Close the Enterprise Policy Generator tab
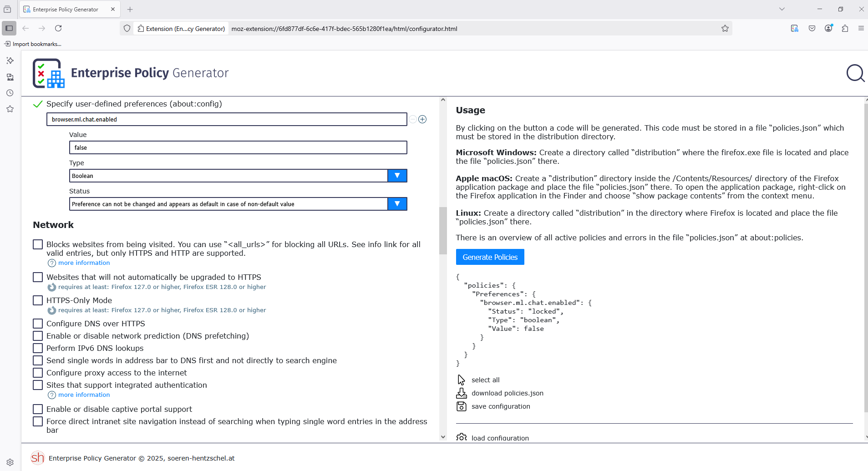Screen dimensions: 868x471 [113, 9]
